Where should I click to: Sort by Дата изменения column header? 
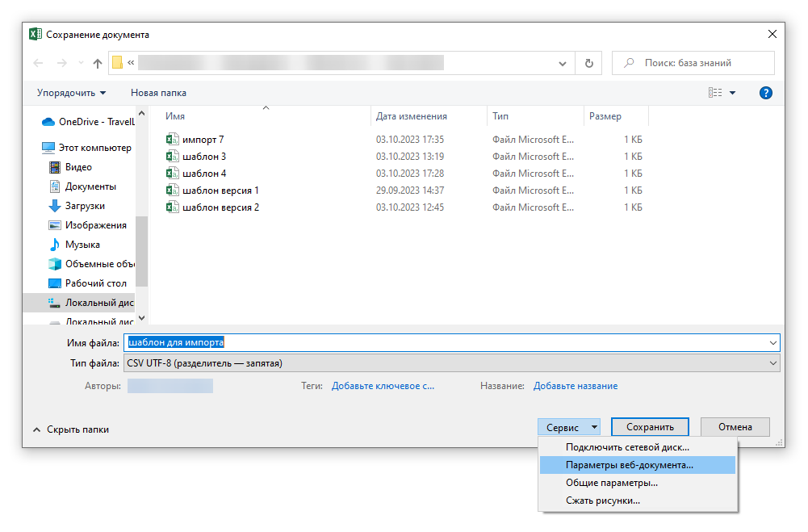click(x=411, y=116)
